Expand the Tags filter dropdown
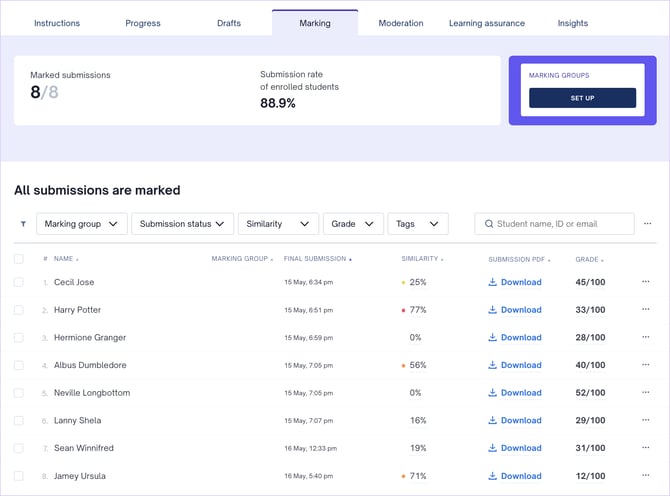 pyautogui.click(x=417, y=224)
